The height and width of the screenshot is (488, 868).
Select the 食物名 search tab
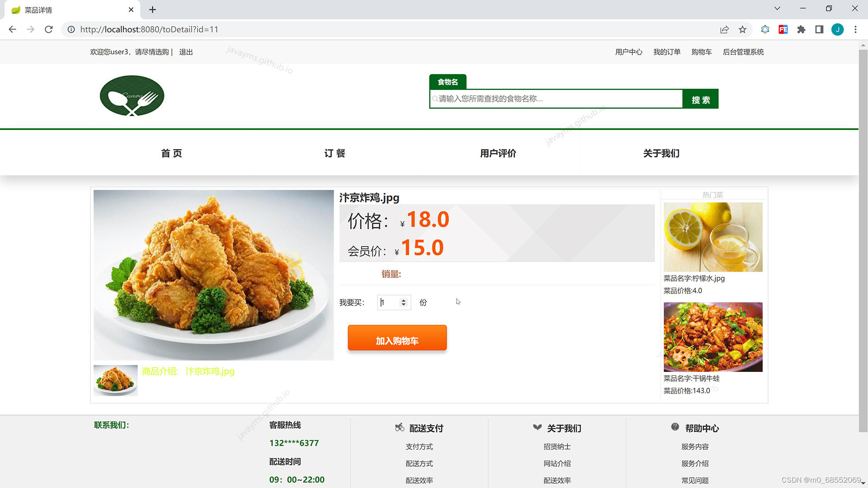448,82
